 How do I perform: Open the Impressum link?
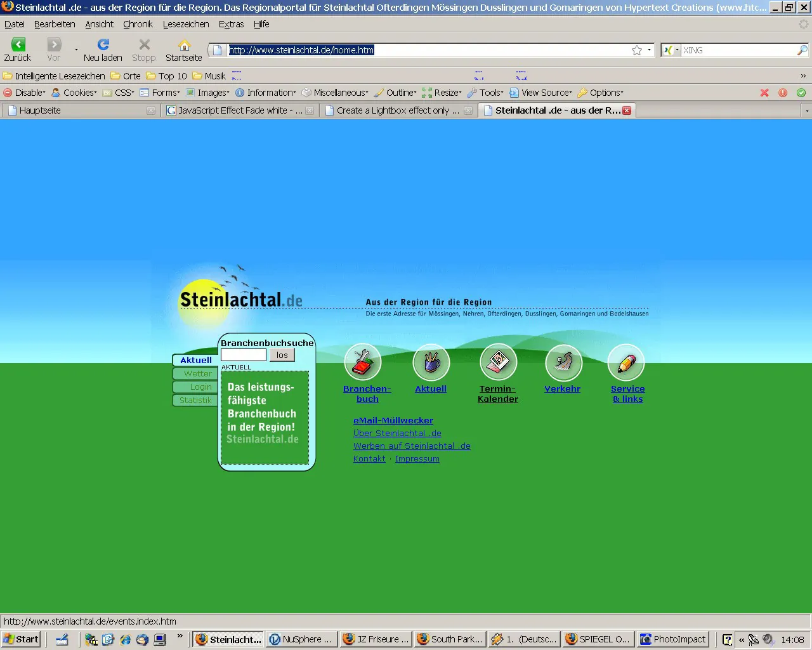pyautogui.click(x=417, y=458)
